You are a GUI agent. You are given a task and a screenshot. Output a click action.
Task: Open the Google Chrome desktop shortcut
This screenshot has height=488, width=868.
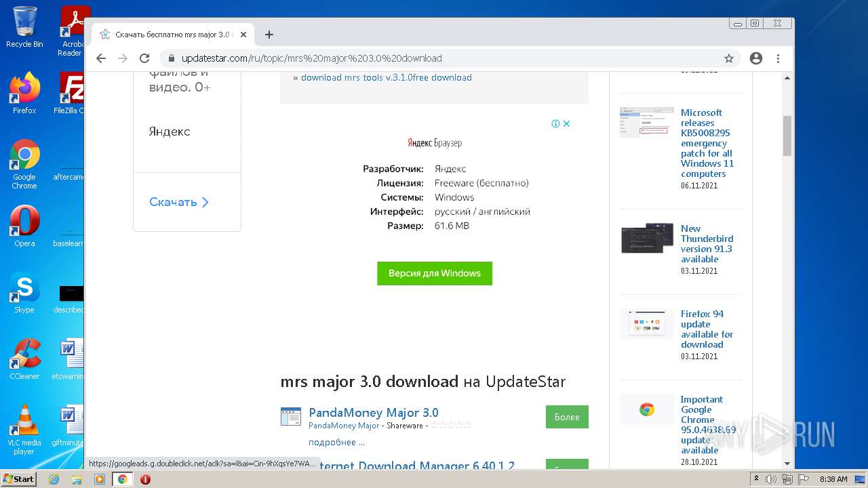(24, 164)
